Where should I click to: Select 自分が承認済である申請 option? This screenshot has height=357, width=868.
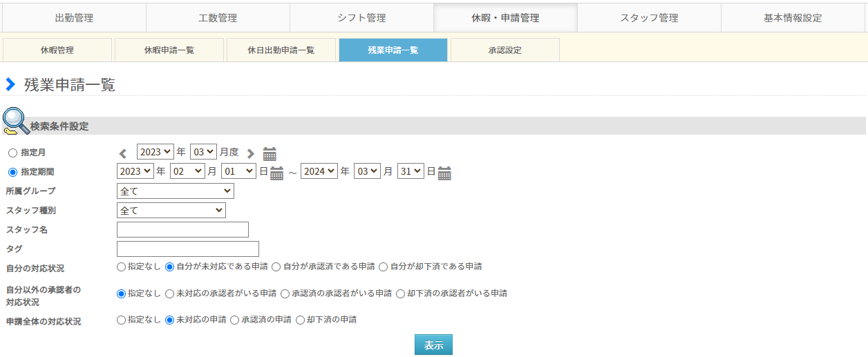click(x=276, y=267)
